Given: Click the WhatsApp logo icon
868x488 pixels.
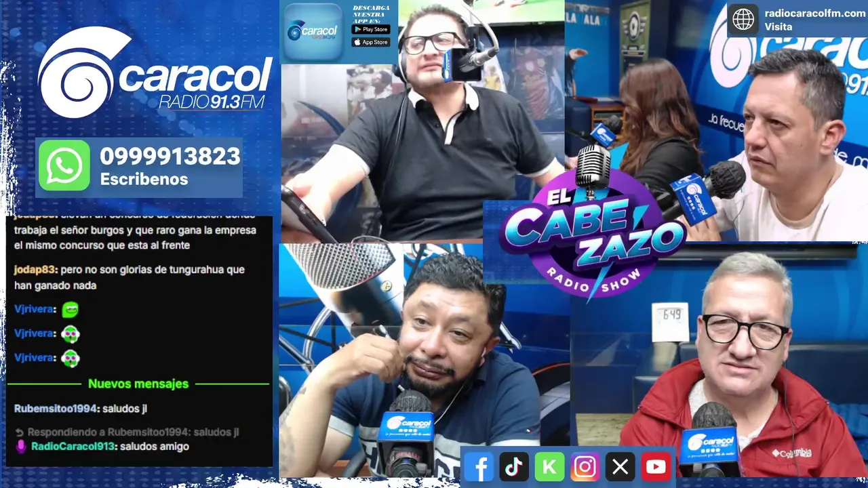Looking at the screenshot, I should tap(64, 165).
